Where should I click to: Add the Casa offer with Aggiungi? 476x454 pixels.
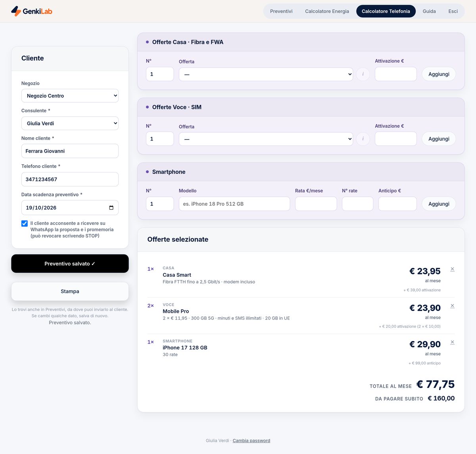(439, 74)
